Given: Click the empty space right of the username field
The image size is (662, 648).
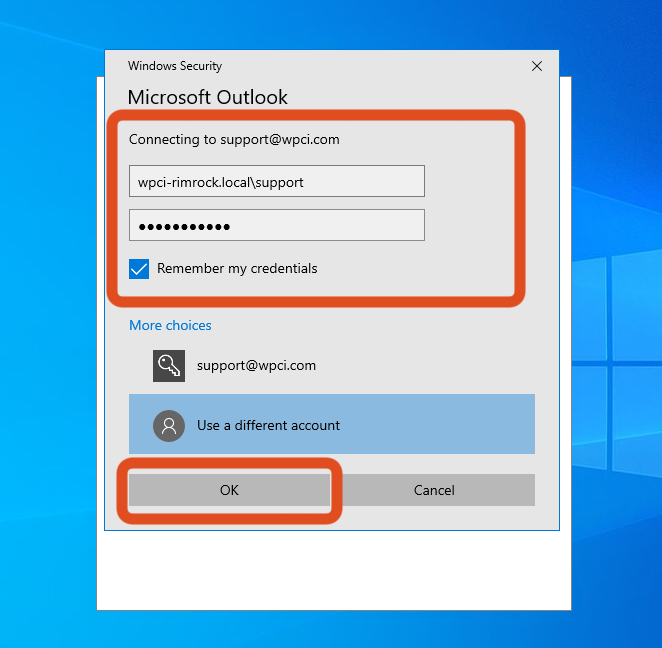Looking at the screenshot, I should point(470,182).
